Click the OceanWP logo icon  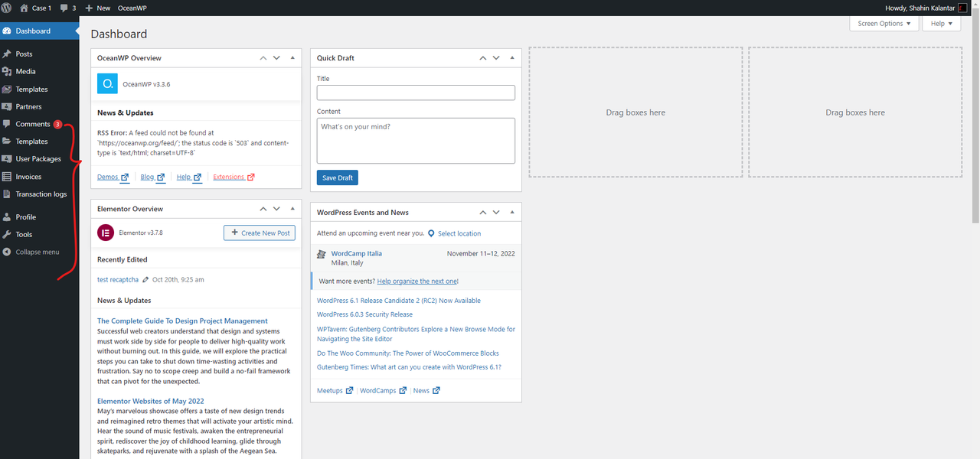click(107, 83)
